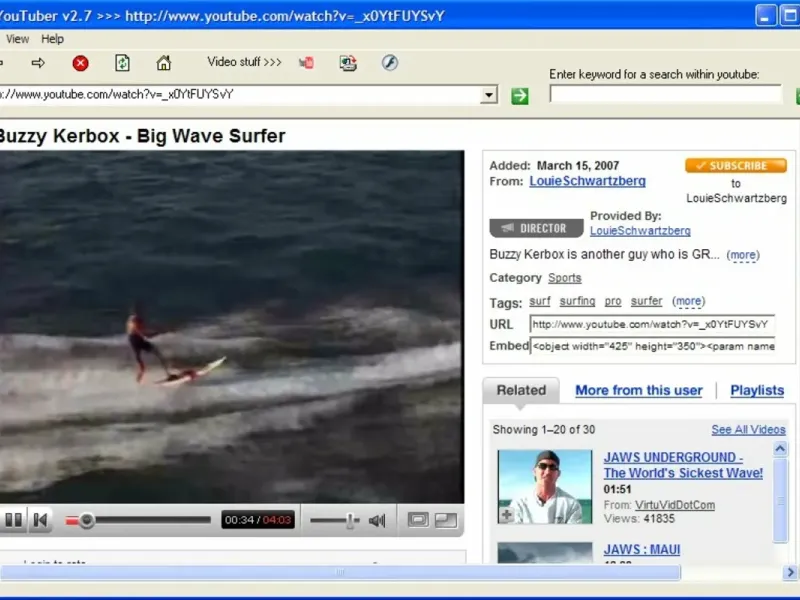The height and width of the screenshot is (600, 800).
Task: Click green go arrow next to URL bar
Action: [519, 95]
